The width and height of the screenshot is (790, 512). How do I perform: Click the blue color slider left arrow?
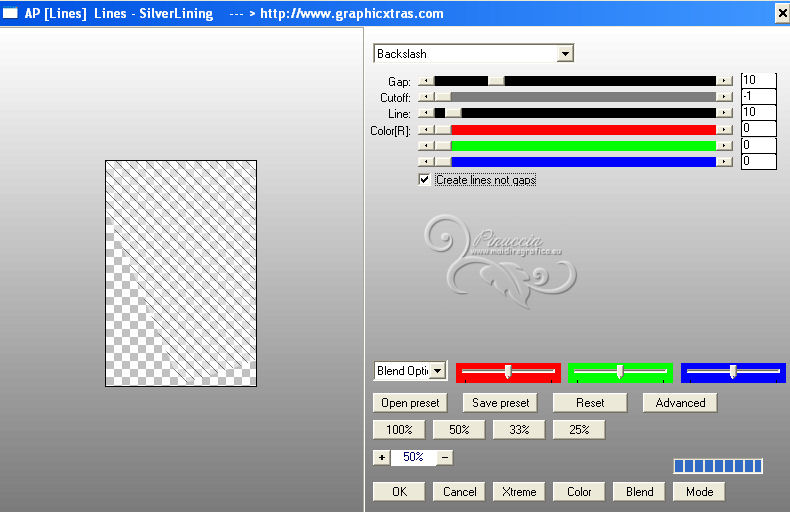coord(426,162)
